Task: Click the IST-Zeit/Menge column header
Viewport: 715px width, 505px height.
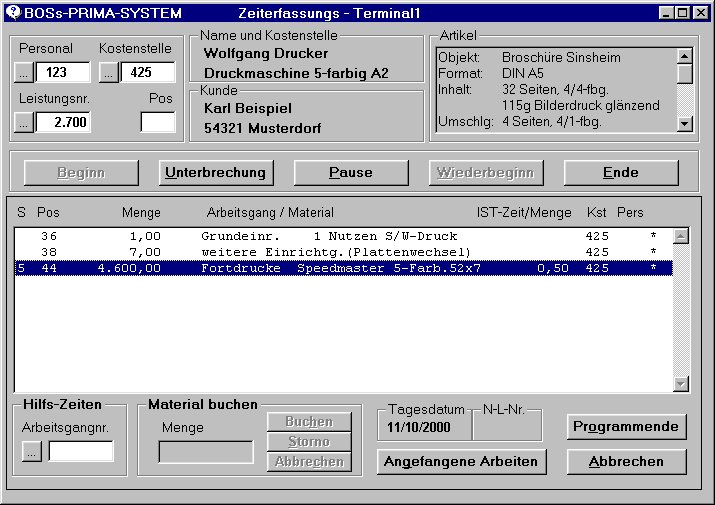Action: click(x=524, y=213)
